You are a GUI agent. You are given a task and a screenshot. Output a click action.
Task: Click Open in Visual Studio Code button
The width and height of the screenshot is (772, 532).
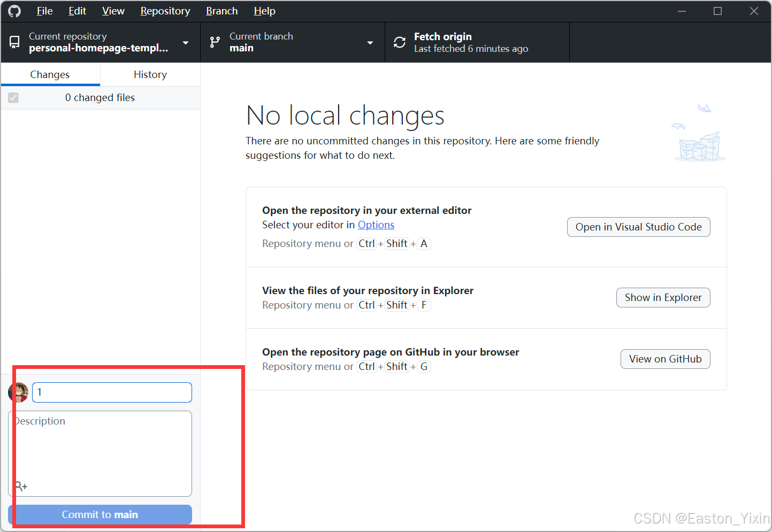(x=638, y=227)
